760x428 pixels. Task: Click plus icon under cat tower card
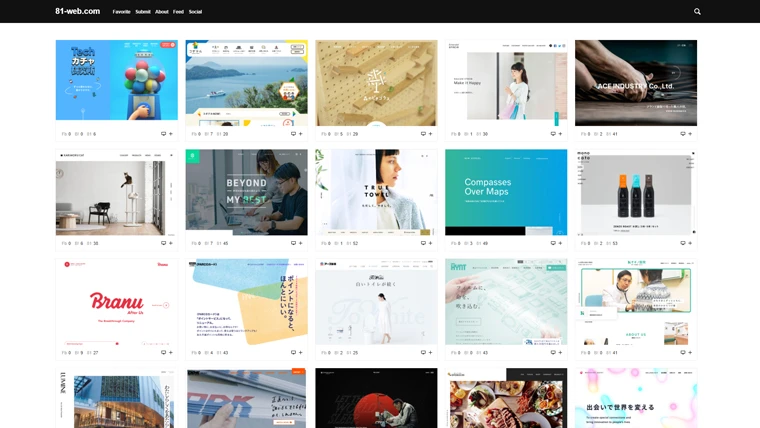[171, 243]
